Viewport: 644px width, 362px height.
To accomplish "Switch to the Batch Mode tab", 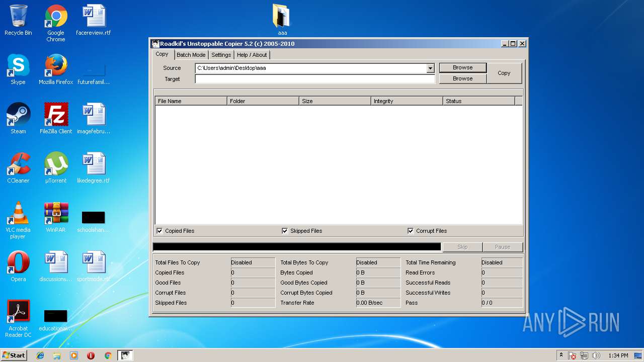I will (191, 55).
